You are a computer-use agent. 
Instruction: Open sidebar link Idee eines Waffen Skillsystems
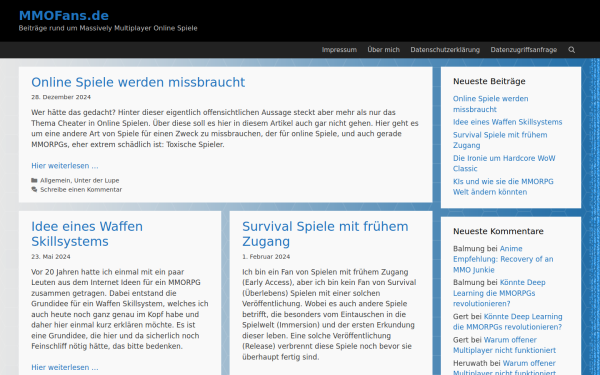[x=507, y=122]
